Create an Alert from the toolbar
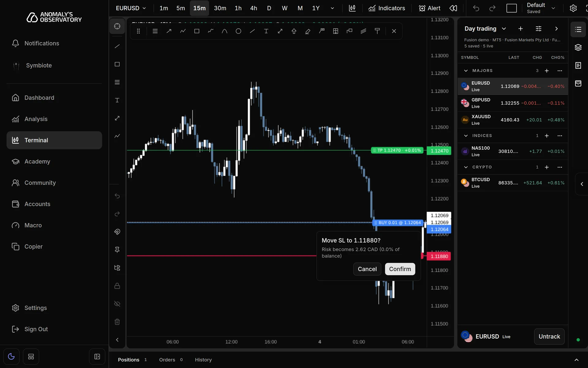588x368 pixels. pyautogui.click(x=429, y=8)
